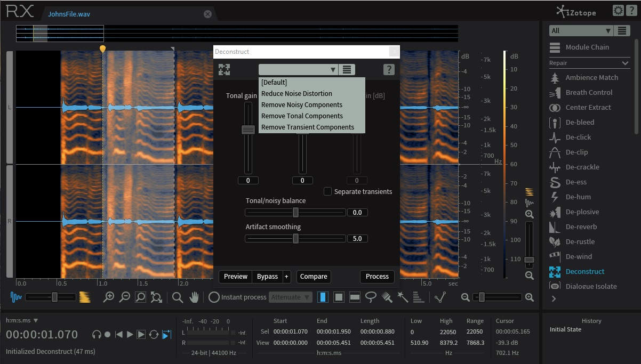The image size is (641, 364).
Task: Select the magic wand tool
Action: pos(403,297)
